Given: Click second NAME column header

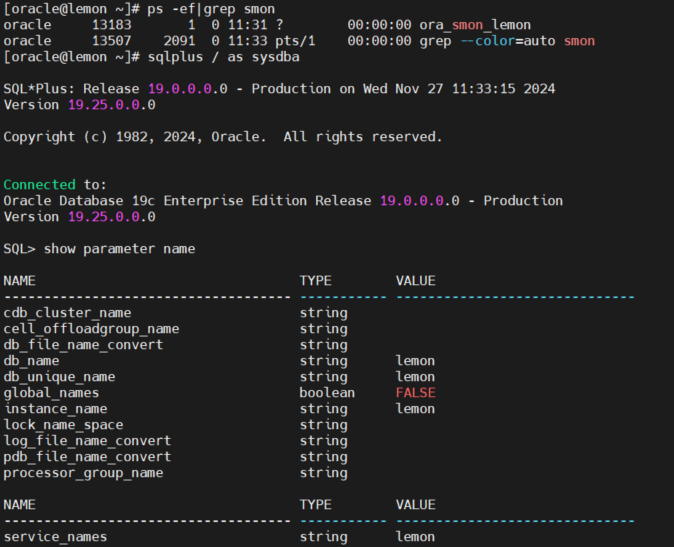Looking at the screenshot, I should point(19,504).
